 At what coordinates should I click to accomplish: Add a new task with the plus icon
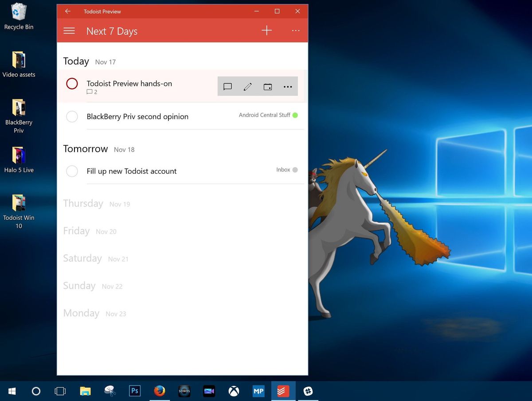pos(266,31)
